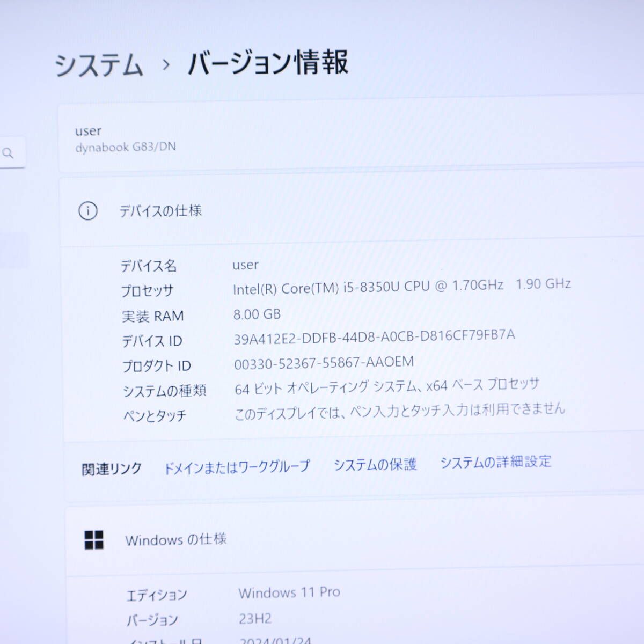The width and height of the screenshot is (644, 644).
Task: Select the ペンとタッチ availability text
Action: (400, 411)
